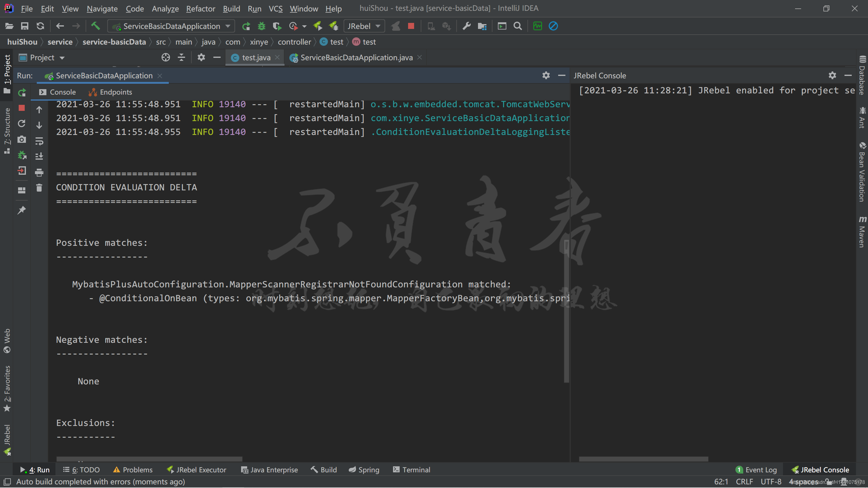Expand the Project view dropdown
Image resolution: width=868 pixels, height=488 pixels.
(x=62, y=58)
